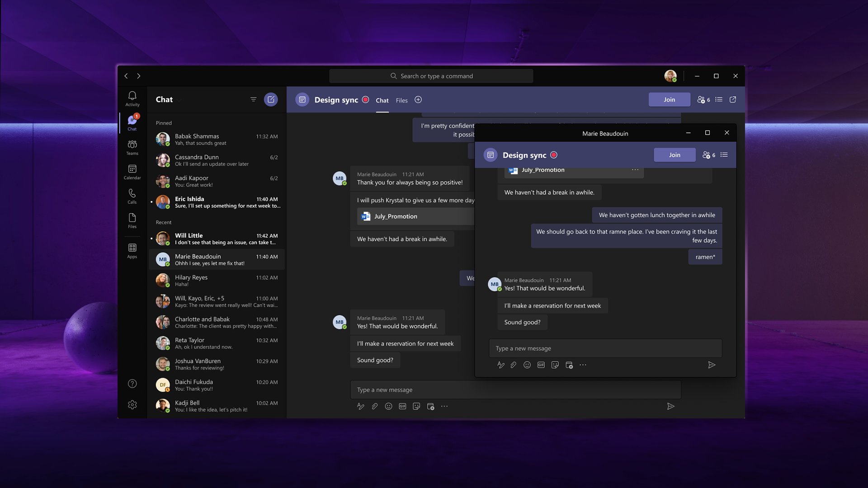868x488 pixels.
Task: Open the GIF picker
Action: click(402, 406)
